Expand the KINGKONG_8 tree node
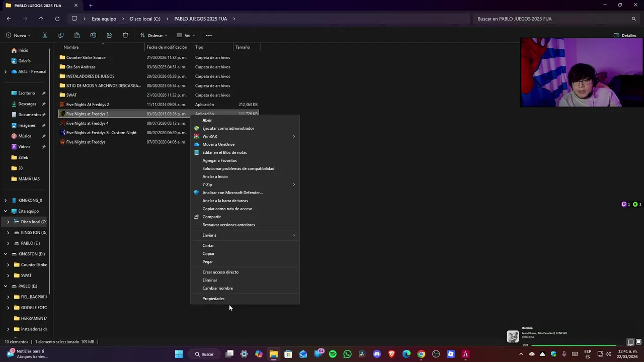 coord(6,200)
